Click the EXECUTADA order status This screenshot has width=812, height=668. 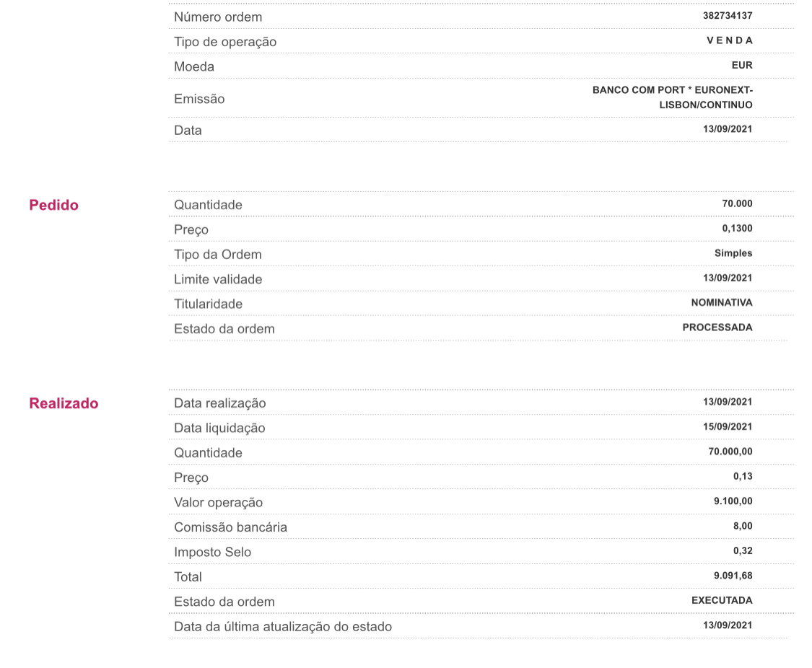click(x=722, y=600)
